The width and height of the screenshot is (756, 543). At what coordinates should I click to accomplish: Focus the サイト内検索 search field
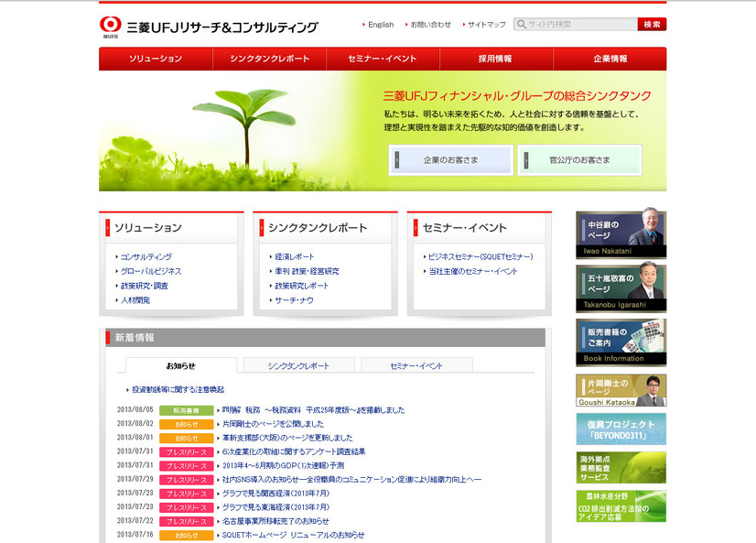coord(576,24)
